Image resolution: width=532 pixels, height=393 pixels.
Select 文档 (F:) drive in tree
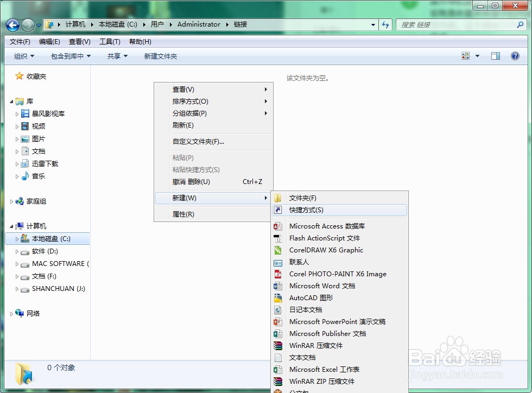click(44, 276)
